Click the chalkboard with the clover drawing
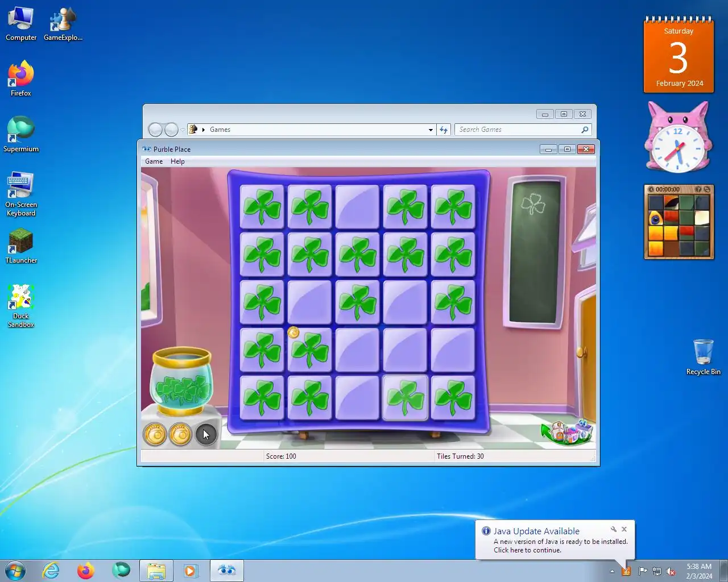This screenshot has width=728, height=582. [x=534, y=252]
